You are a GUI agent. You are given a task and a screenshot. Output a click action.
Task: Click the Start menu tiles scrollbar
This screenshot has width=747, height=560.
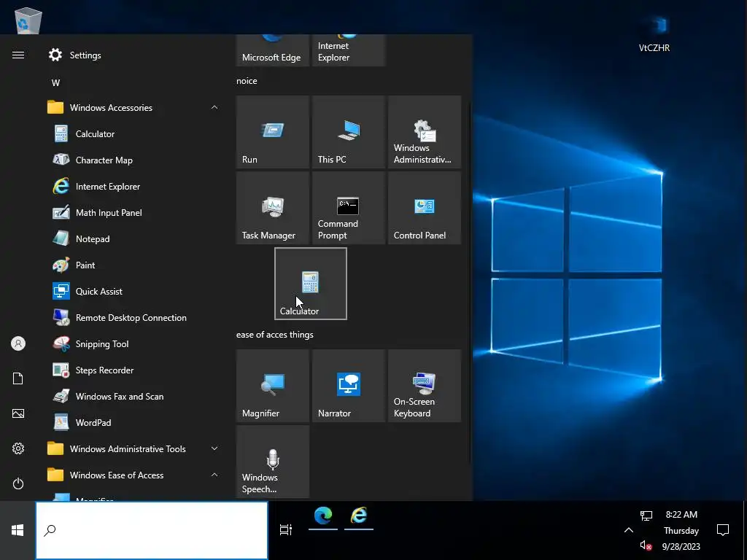coord(471,281)
